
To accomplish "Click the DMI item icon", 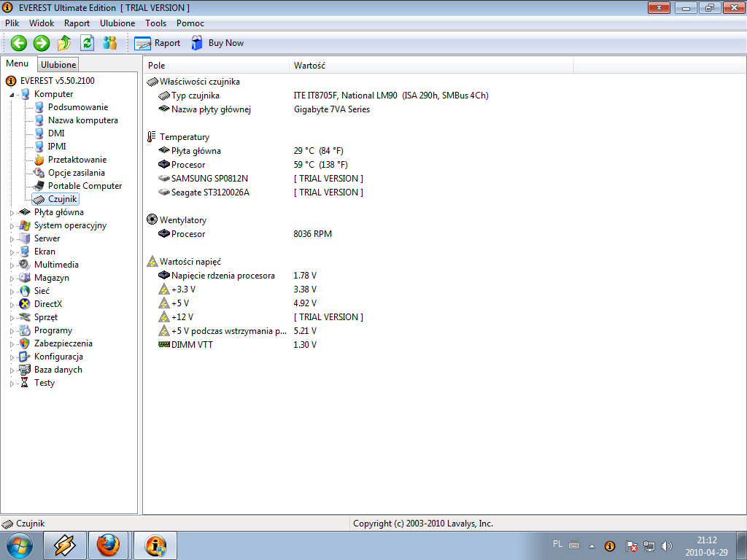I will click(39, 133).
